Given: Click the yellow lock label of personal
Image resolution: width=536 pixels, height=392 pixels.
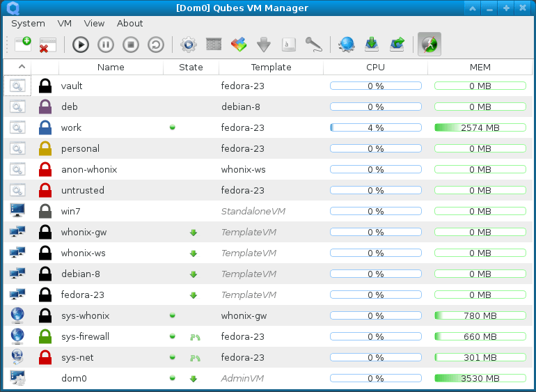Looking at the screenshot, I should [x=45, y=148].
